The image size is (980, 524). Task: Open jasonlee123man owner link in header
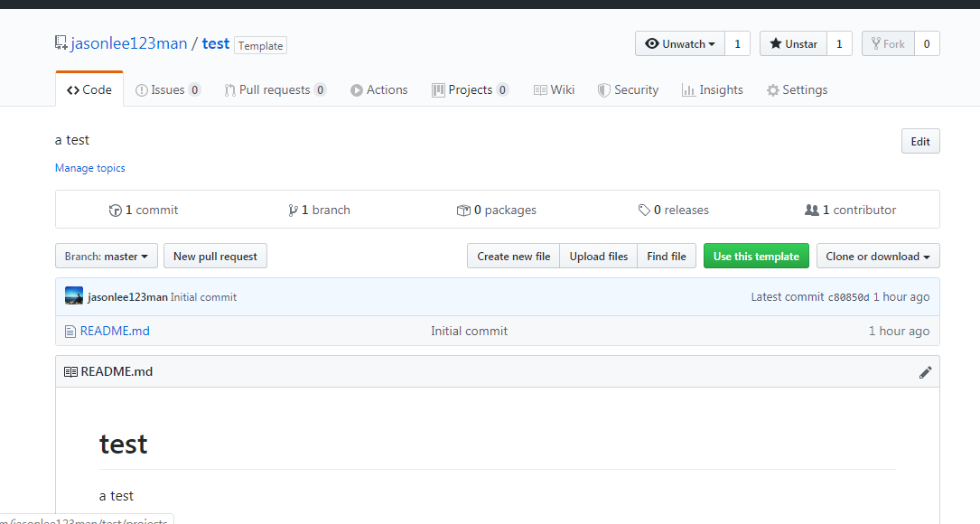coord(129,43)
